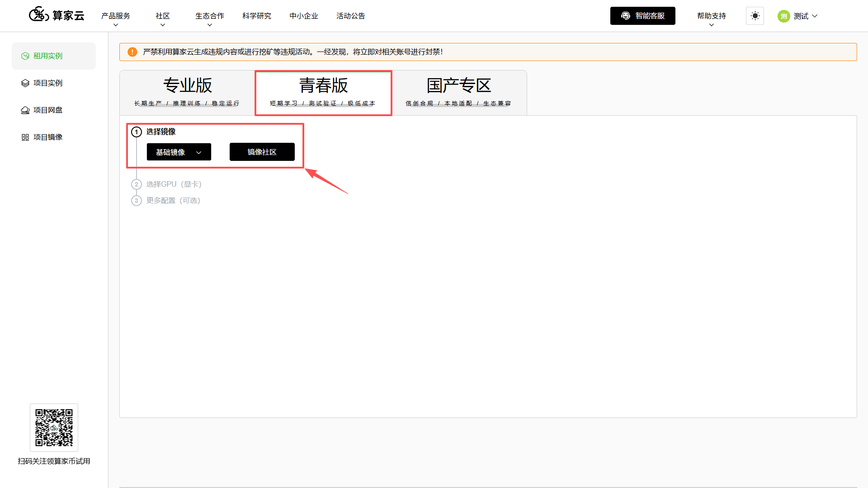Screen dimensions: 868x488
Task: Expand the 产品服务 menu chevron
Action: tap(116, 25)
